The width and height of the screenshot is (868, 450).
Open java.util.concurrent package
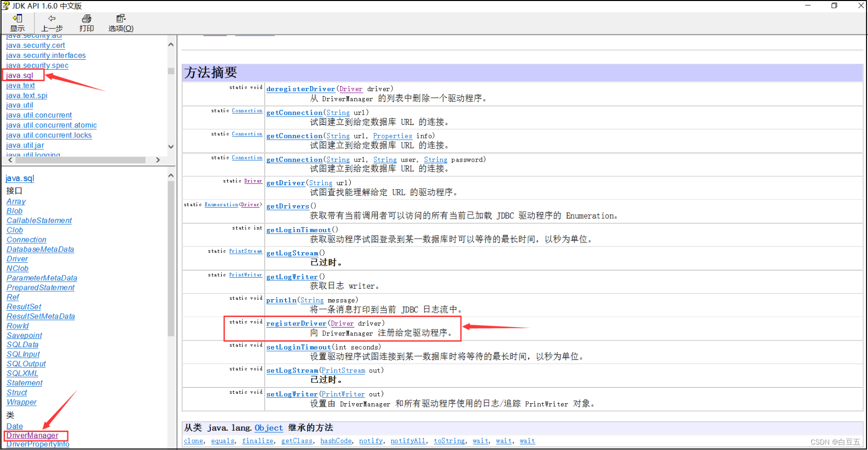tap(39, 115)
